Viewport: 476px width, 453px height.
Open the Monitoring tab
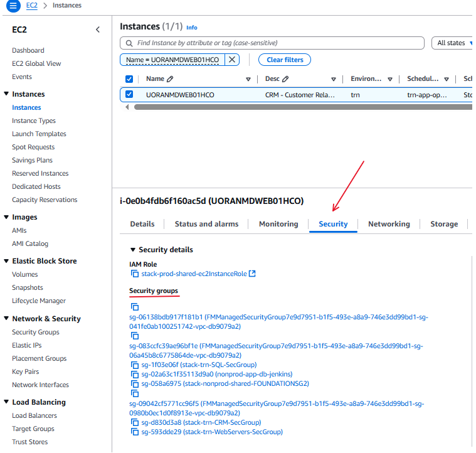click(x=278, y=224)
